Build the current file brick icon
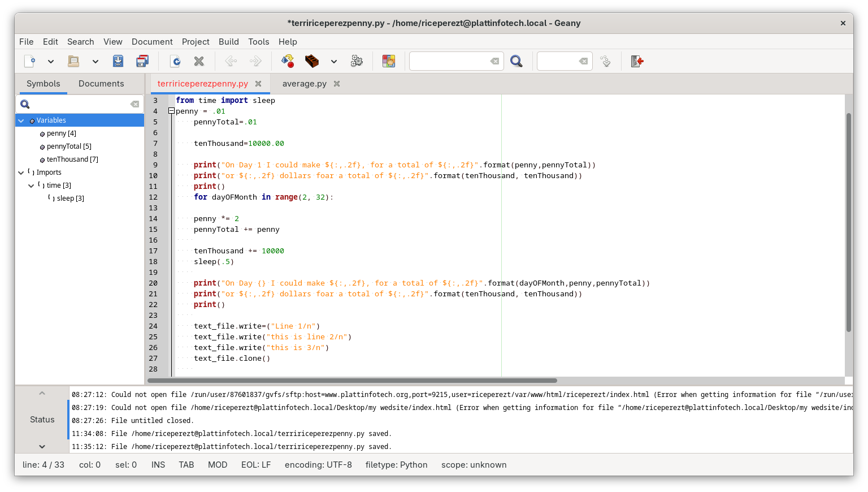868x492 pixels. (312, 61)
